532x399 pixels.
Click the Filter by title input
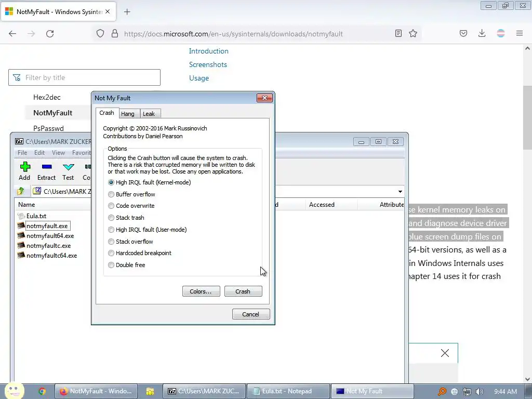(85, 78)
